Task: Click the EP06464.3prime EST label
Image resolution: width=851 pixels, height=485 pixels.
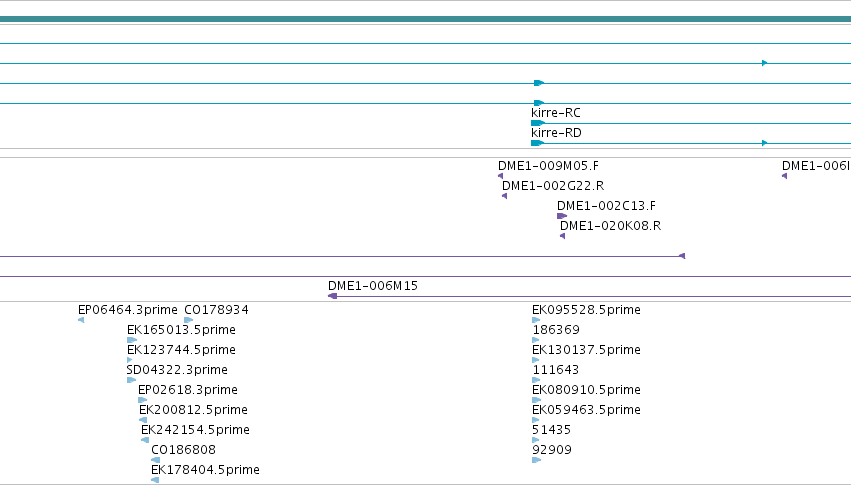Action: [x=128, y=310]
